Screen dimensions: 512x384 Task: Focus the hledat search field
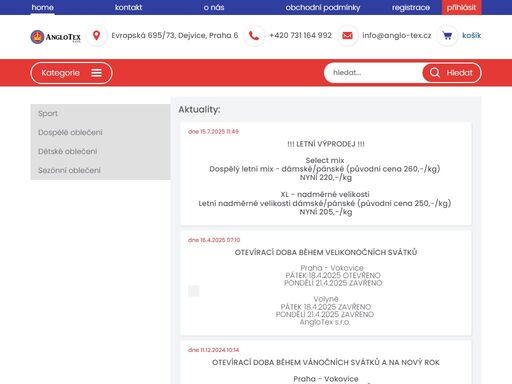pos(373,73)
